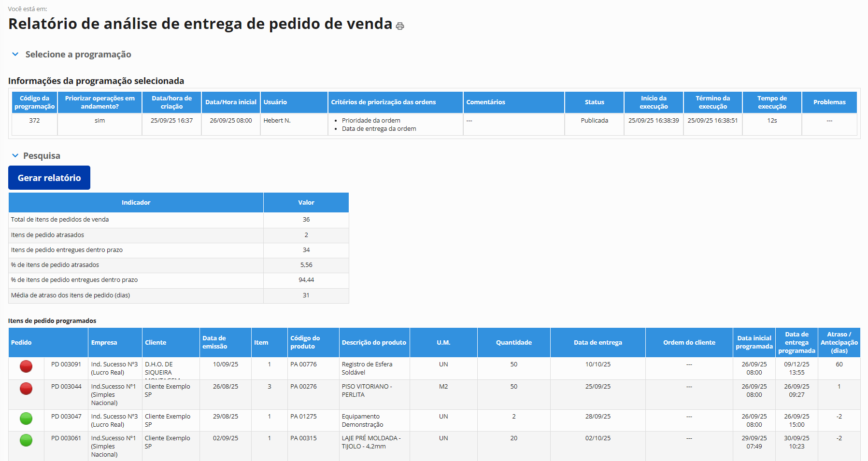
Task: Click the Data de entrega column header
Action: [598, 343]
